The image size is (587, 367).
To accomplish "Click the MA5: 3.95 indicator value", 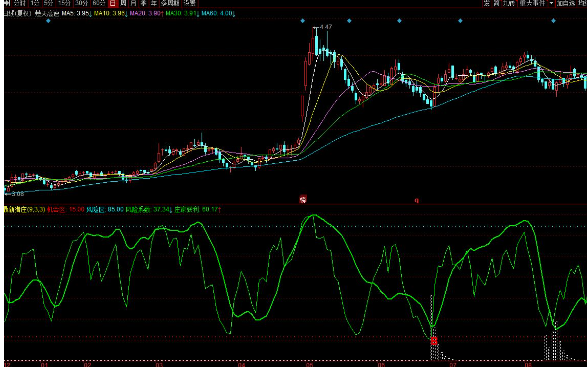I will pyautogui.click(x=76, y=13).
